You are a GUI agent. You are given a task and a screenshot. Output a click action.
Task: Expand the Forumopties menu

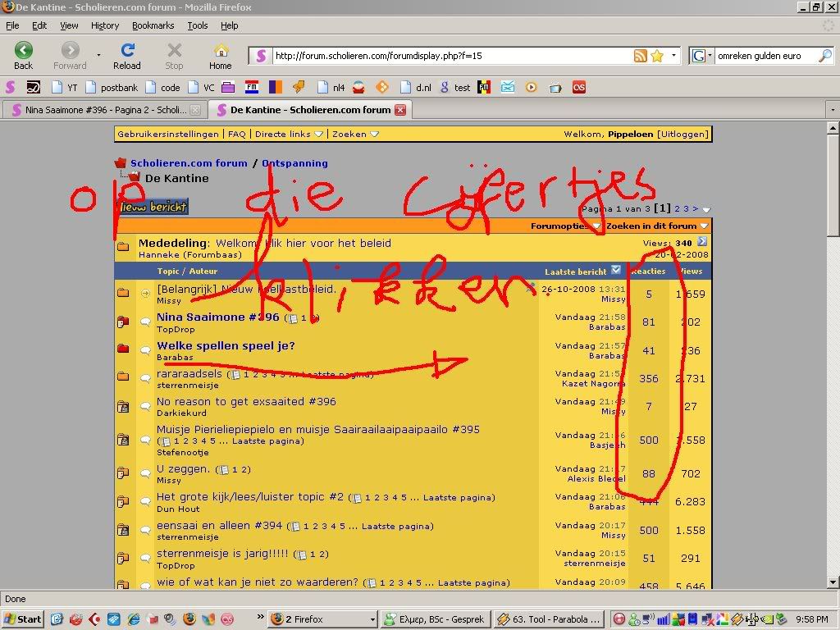[x=566, y=226]
